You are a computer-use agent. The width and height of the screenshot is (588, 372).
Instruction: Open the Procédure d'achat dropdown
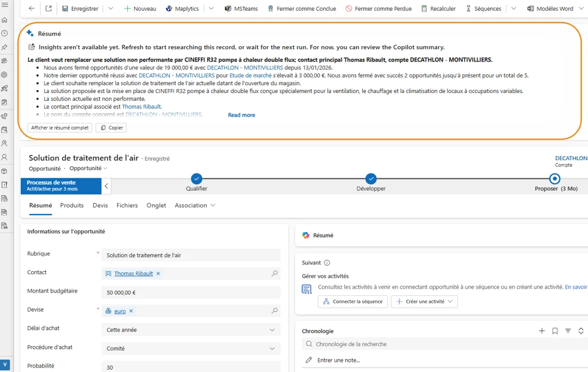pos(191,348)
